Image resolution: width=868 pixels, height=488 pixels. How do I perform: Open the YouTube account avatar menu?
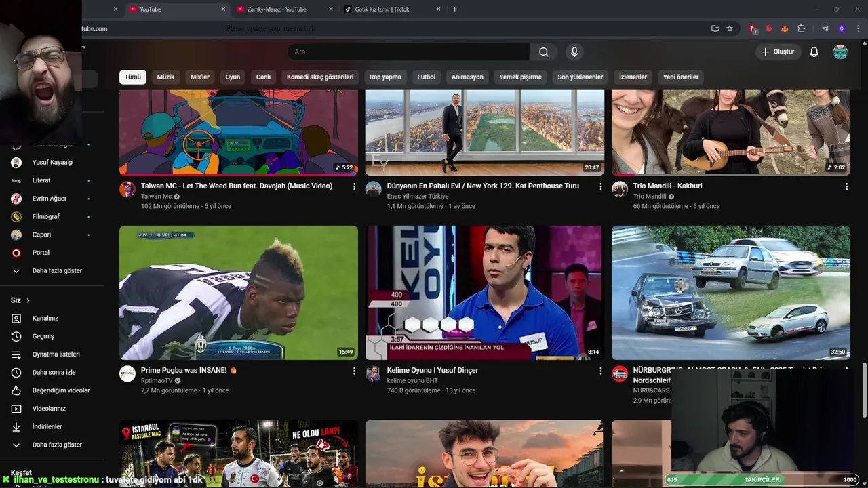pyautogui.click(x=840, y=52)
